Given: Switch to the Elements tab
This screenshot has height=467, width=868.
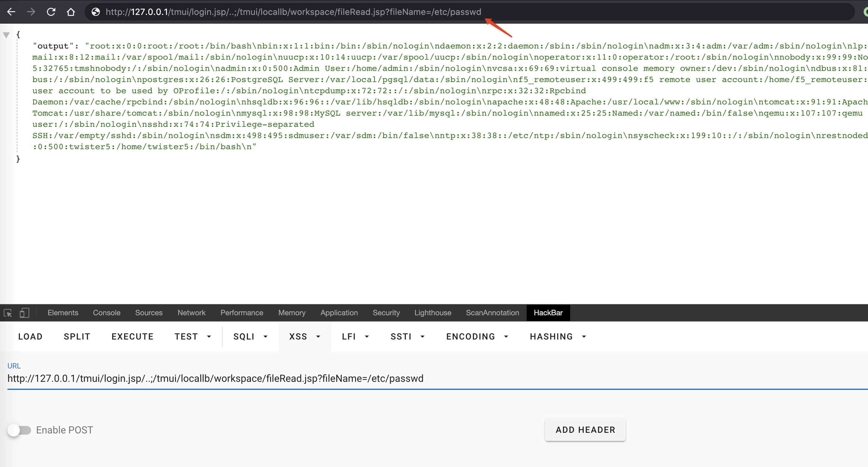Looking at the screenshot, I should click(63, 313).
